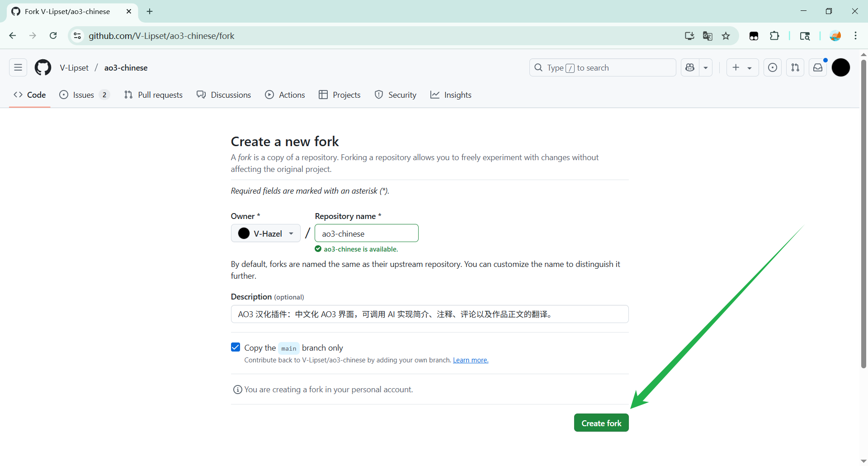
Task: Click the Google Translate icon in address bar
Action: pyautogui.click(x=708, y=36)
